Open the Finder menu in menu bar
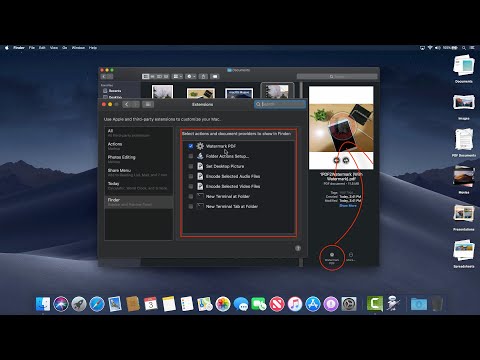Viewport: 480px width, 360px height. (19, 48)
